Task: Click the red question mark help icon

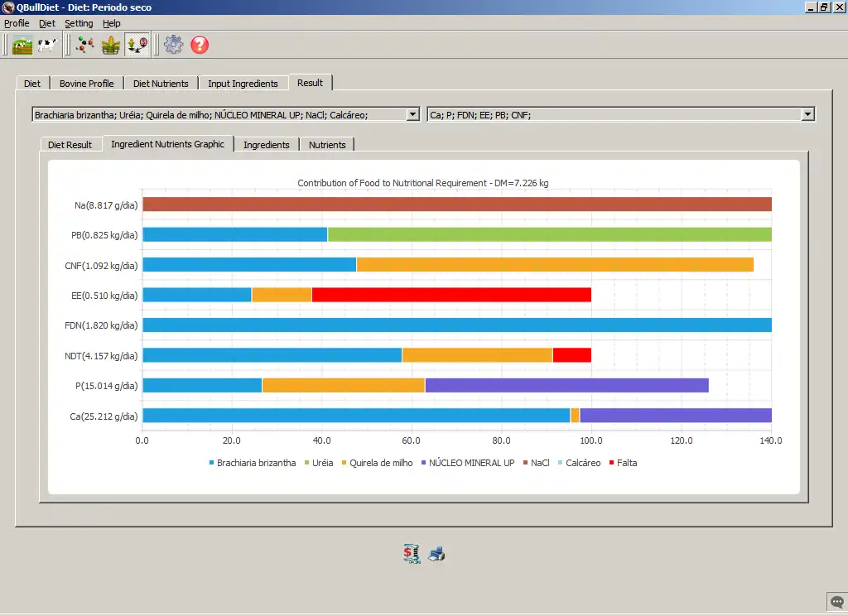Action: pyautogui.click(x=200, y=45)
